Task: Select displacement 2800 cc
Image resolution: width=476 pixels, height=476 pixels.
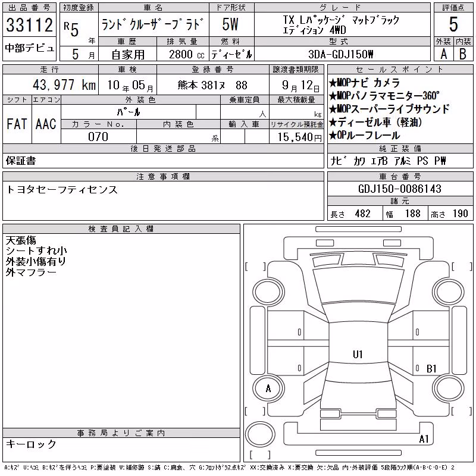Action: (x=187, y=55)
